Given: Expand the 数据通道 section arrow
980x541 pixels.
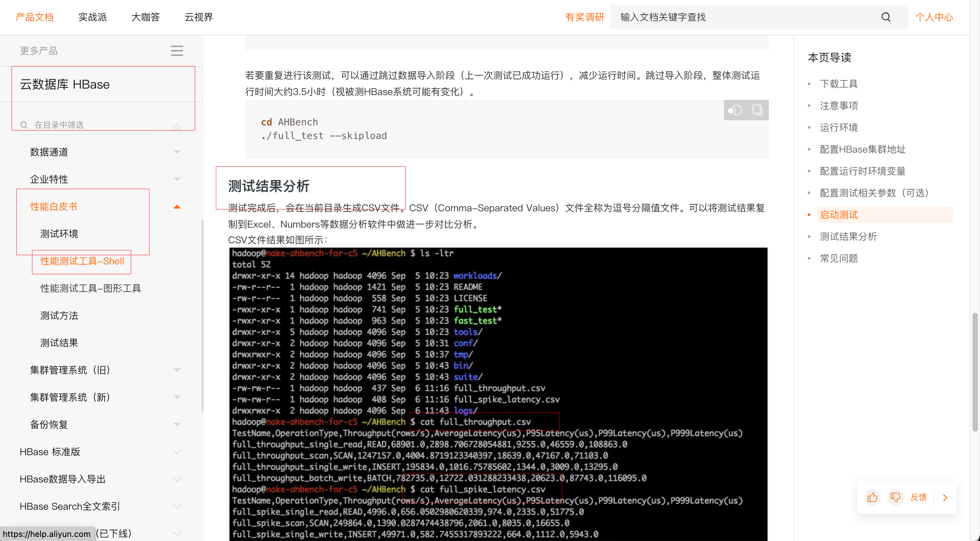Looking at the screenshot, I should [x=177, y=152].
